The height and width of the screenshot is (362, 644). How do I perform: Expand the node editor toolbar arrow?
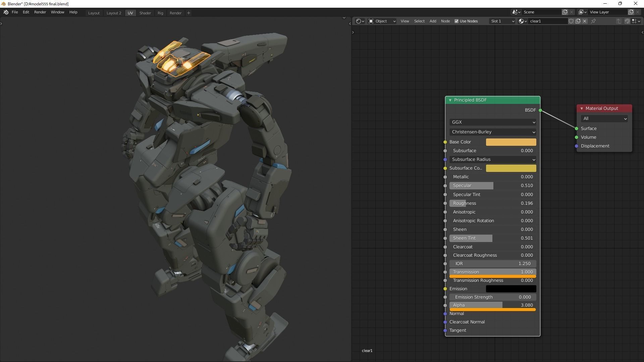click(x=353, y=33)
